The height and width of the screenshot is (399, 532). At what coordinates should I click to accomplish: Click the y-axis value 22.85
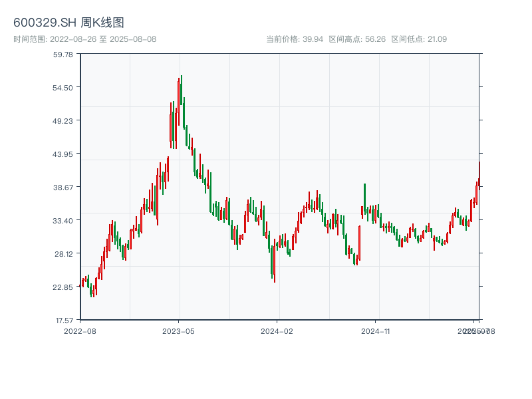(63, 287)
